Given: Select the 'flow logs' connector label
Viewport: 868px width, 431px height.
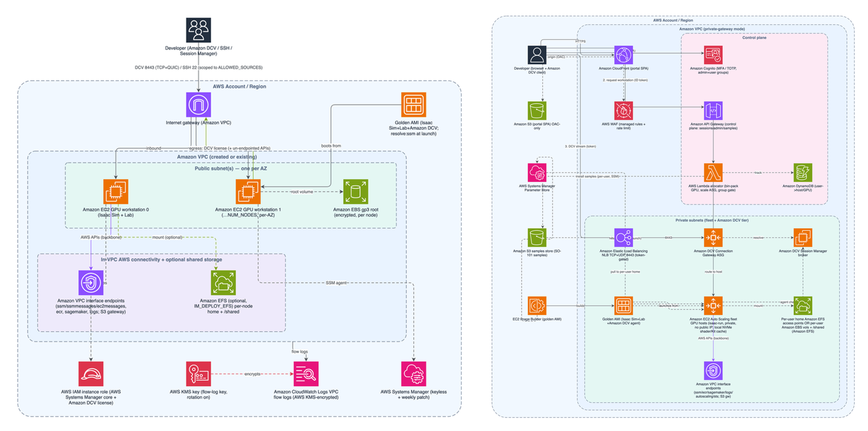Looking at the screenshot, I should (x=300, y=352).
